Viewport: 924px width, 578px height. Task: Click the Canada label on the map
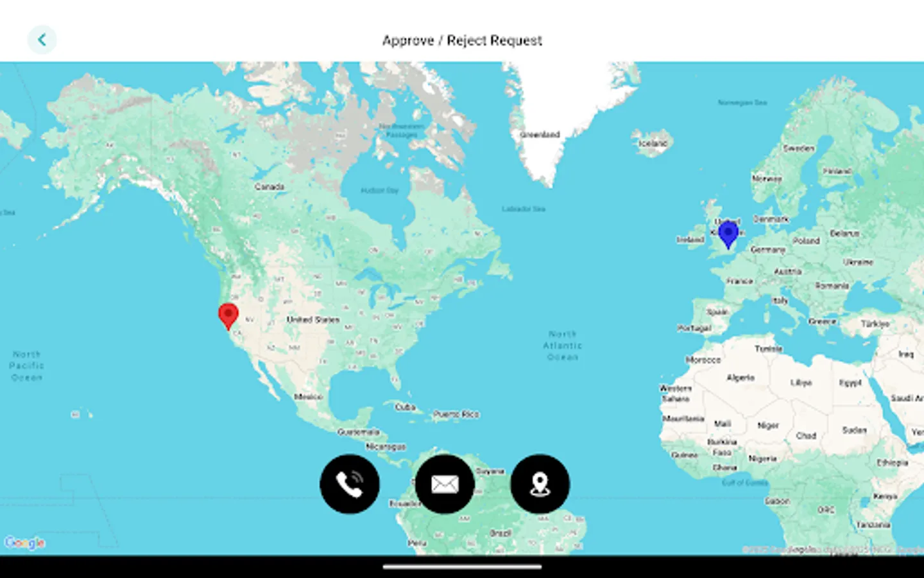click(x=269, y=186)
